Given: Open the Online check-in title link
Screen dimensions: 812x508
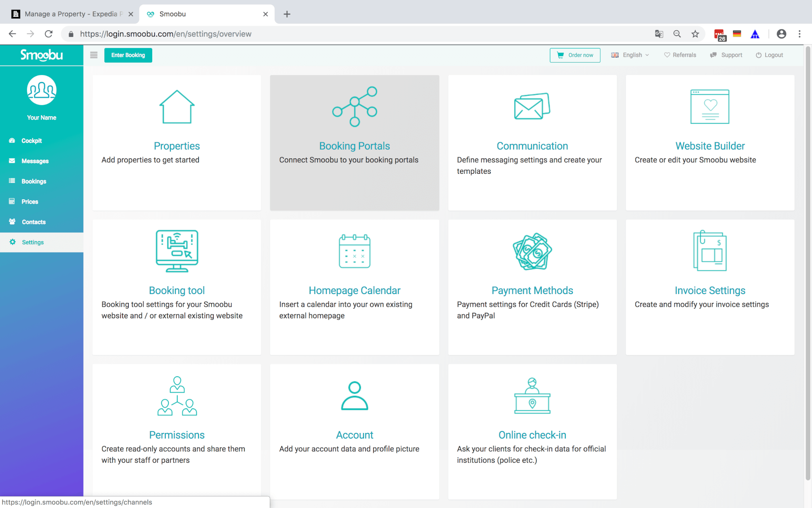Looking at the screenshot, I should pyautogui.click(x=532, y=435).
